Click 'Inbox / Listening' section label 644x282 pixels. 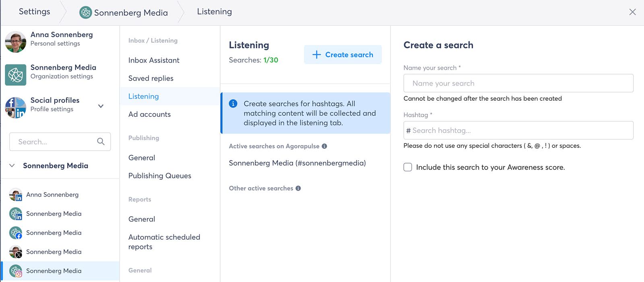pos(153,41)
